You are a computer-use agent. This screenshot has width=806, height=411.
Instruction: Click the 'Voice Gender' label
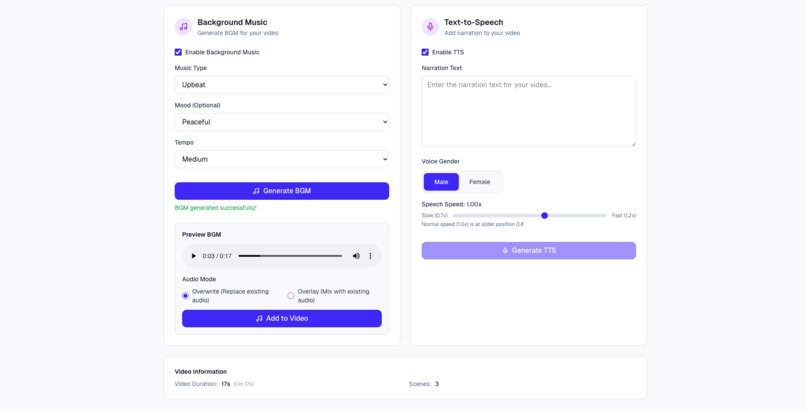441,161
